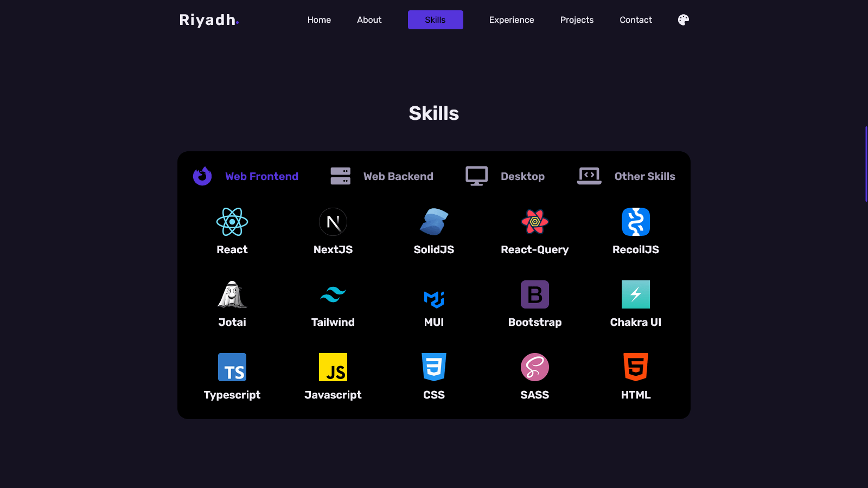The image size is (868, 488).
Task: Click the Riyadh logo link
Action: (209, 20)
